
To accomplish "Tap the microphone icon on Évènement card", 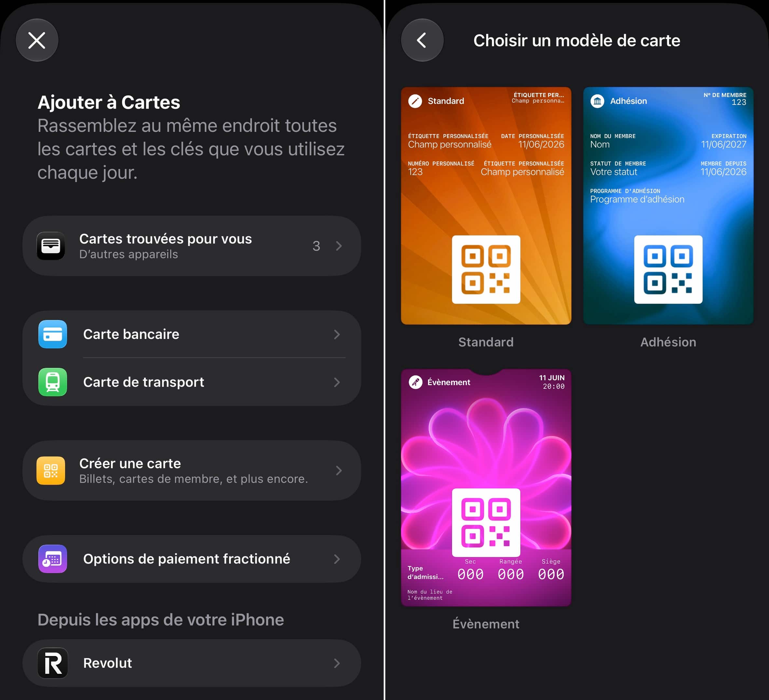I will pyautogui.click(x=415, y=382).
